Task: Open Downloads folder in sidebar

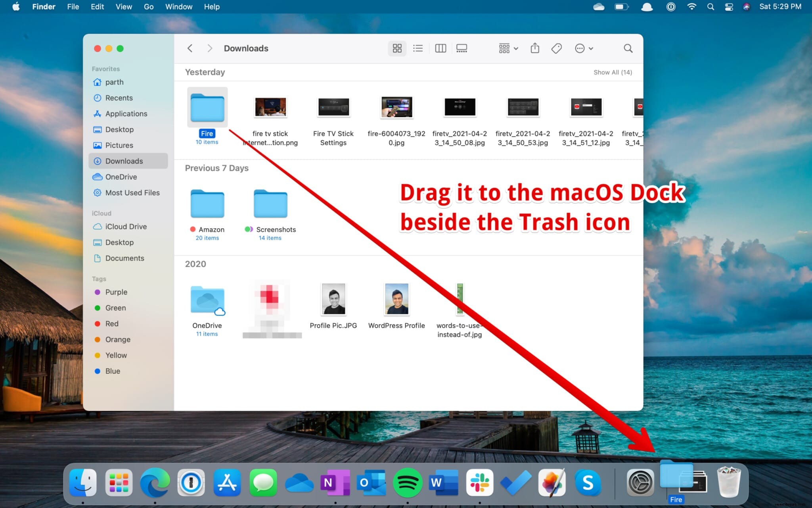Action: [123, 161]
